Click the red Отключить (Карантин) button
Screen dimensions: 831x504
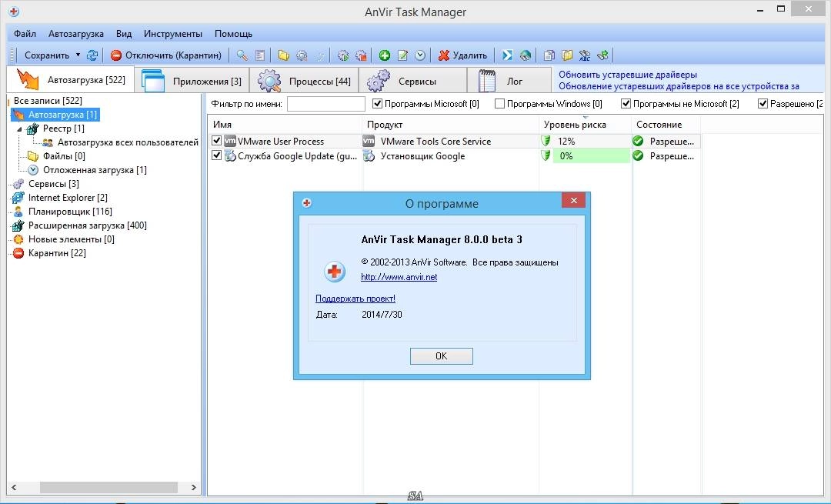(x=166, y=55)
